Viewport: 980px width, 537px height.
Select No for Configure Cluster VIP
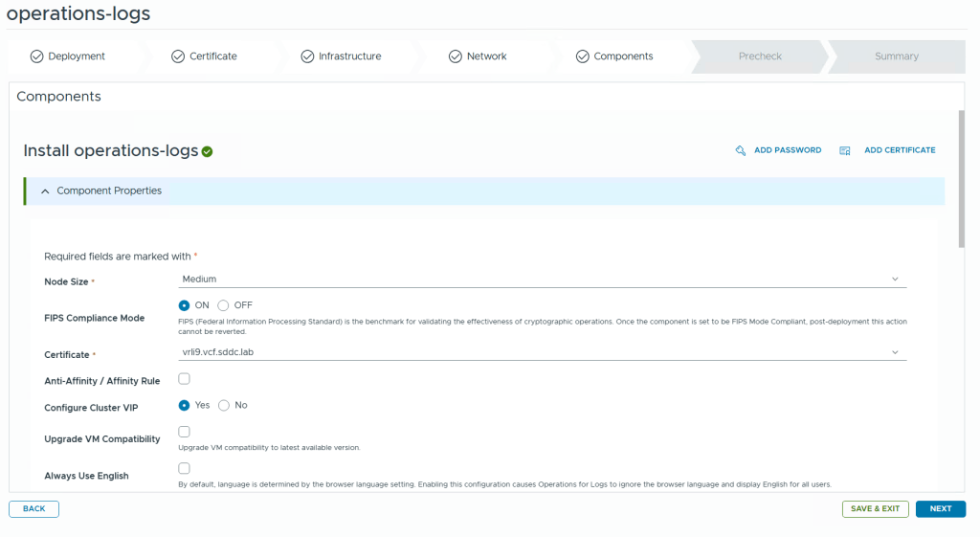click(224, 405)
